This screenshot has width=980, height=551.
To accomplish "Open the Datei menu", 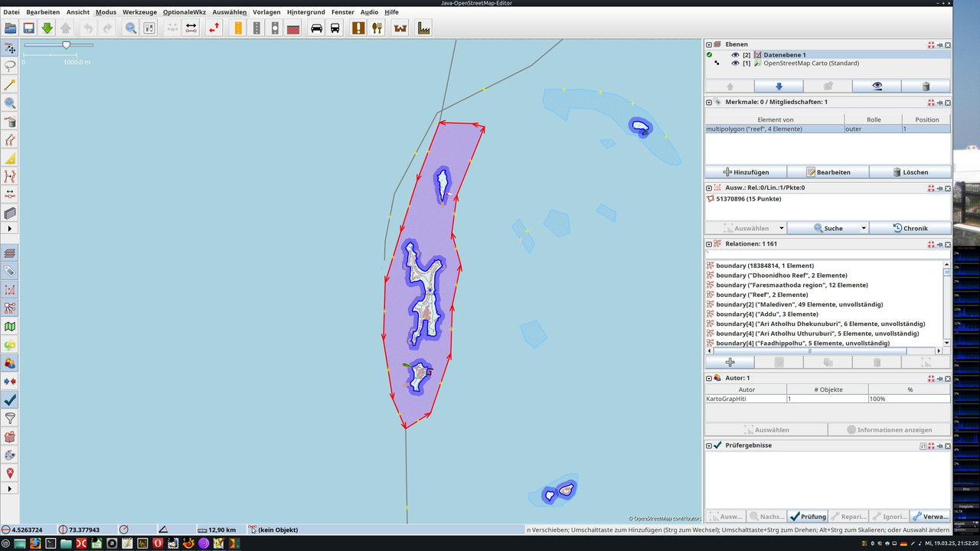I will [11, 12].
